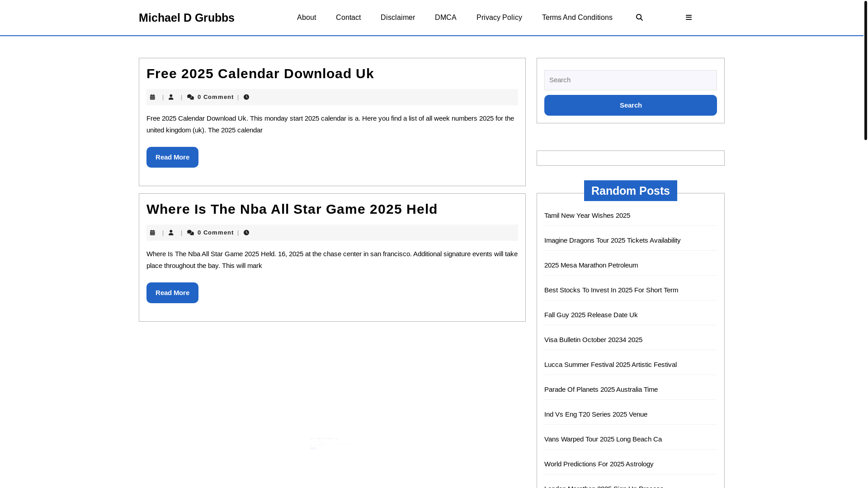Open Free 2025 Calendar Download Uk post title

tap(260, 73)
